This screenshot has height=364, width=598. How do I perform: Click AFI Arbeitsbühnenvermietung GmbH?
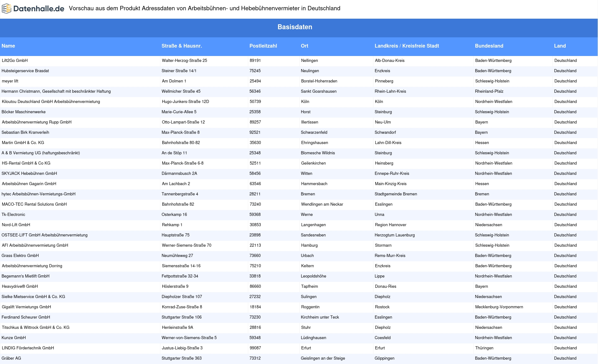click(x=35, y=245)
